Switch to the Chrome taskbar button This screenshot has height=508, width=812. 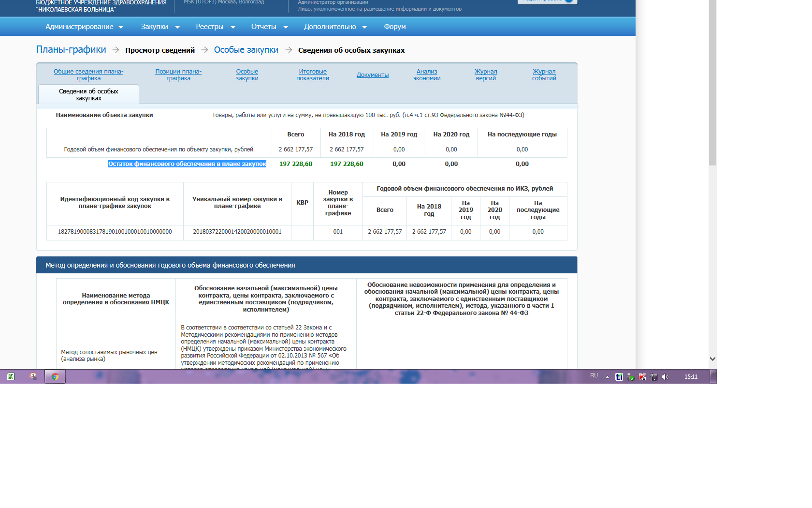[55, 376]
